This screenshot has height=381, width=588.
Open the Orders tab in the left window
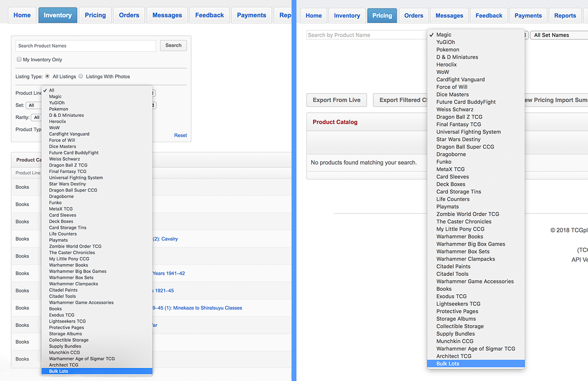(x=129, y=15)
